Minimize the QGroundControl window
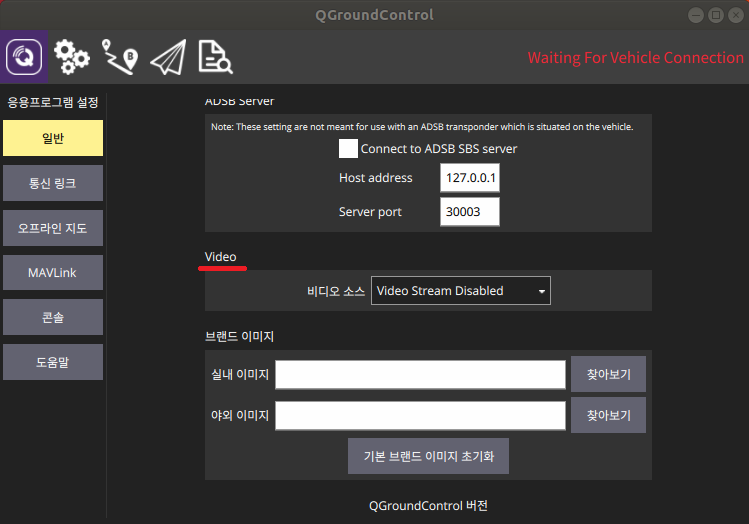This screenshot has width=749, height=524. (x=696, y=15)
